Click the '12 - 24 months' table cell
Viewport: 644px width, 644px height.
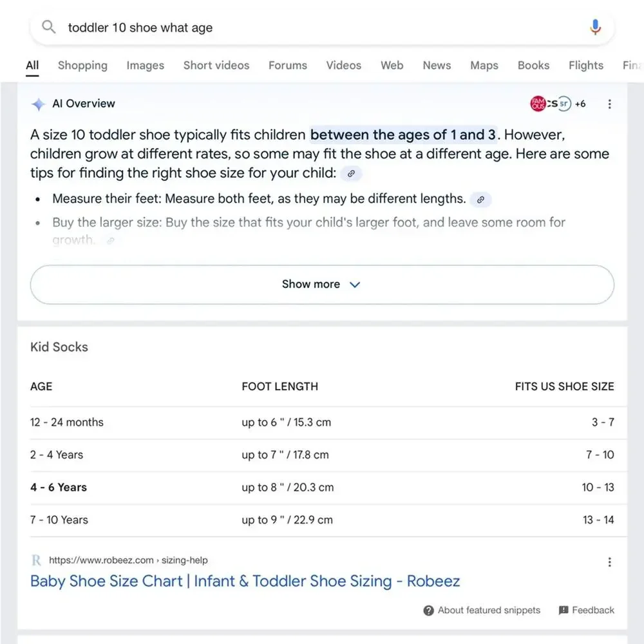(67, 422)
